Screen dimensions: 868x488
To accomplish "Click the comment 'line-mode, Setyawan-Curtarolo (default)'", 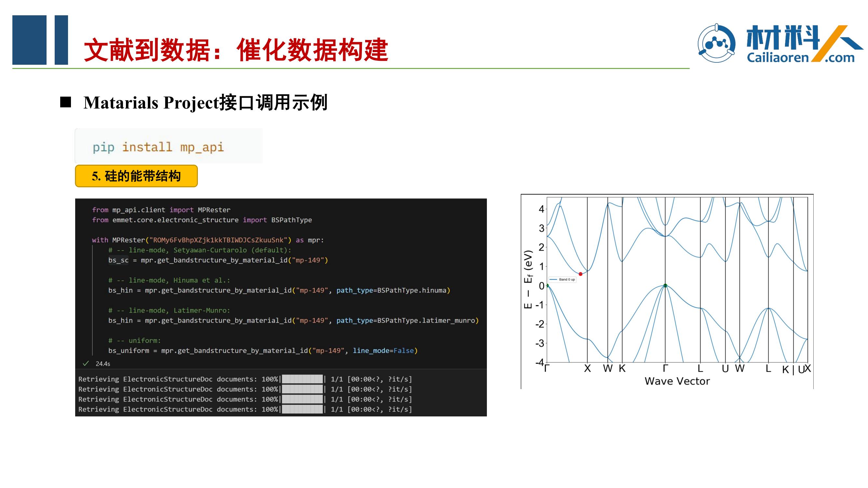I will (x=200, y=250).
